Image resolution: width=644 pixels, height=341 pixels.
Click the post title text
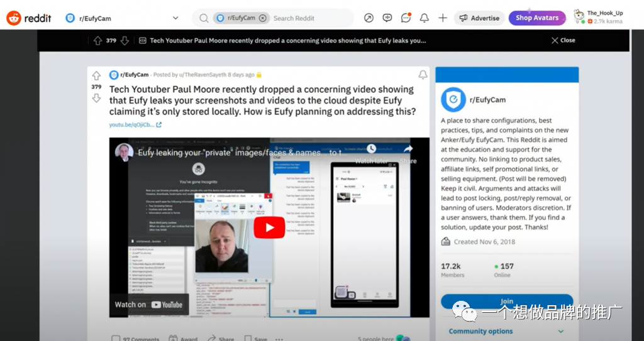tap(262, 100)
